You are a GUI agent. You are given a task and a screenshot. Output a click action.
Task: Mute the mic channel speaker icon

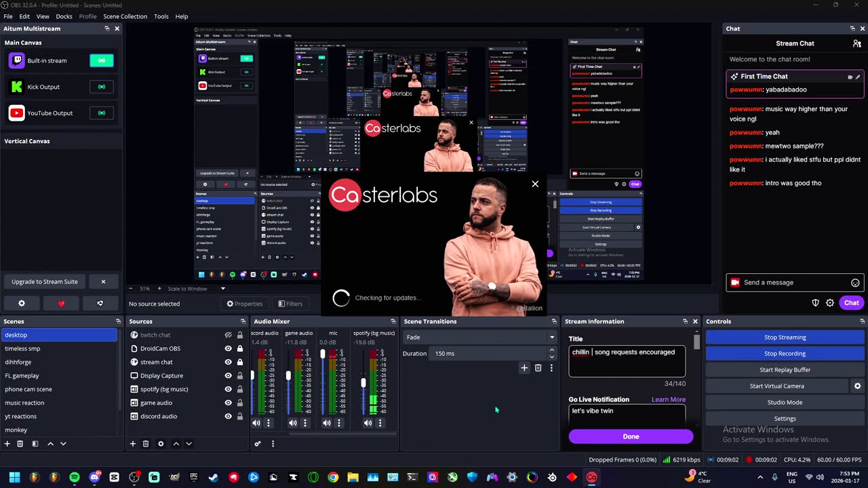(327, 423)
